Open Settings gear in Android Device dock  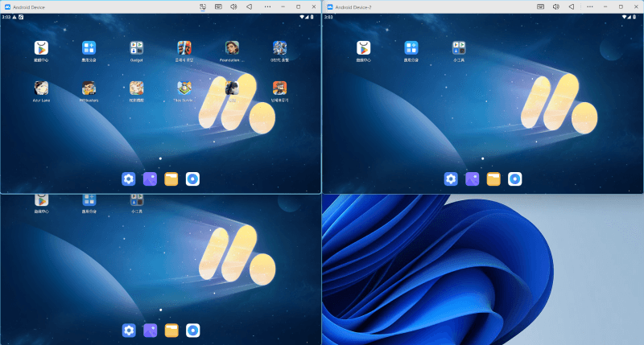tap(129, 179)
